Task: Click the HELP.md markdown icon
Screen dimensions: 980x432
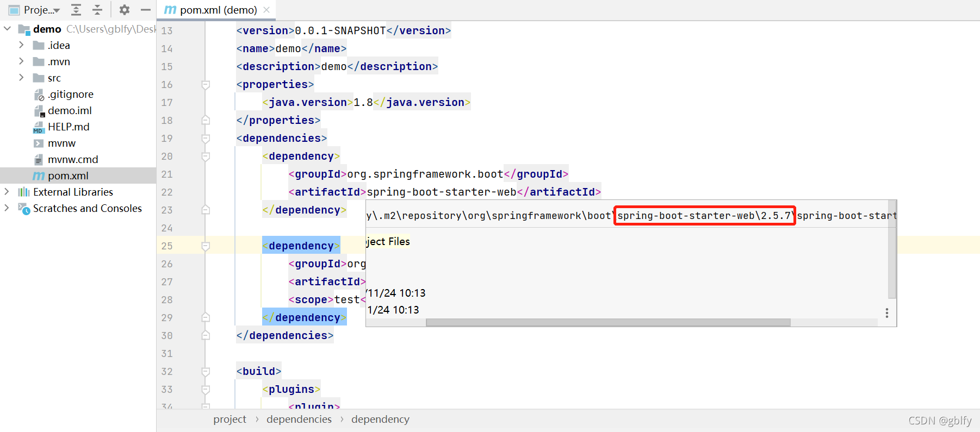Action: tap(38, 127)
